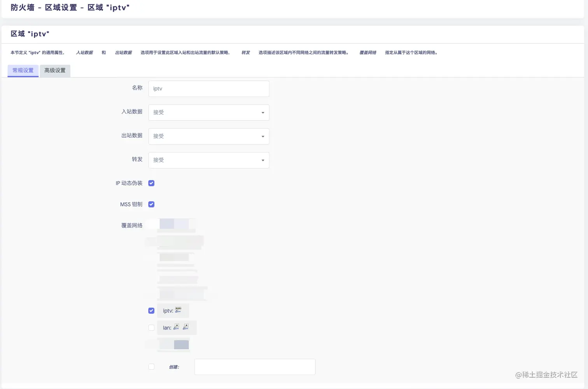Focus the 名称 field containing iptv
This screenshot has height=389, width=588.
[209, 89]
